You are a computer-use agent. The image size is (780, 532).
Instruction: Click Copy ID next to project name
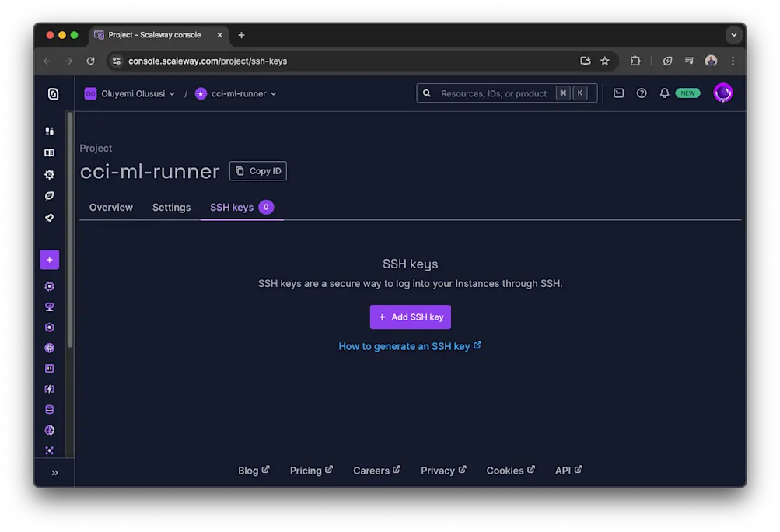tap(257, 170)
